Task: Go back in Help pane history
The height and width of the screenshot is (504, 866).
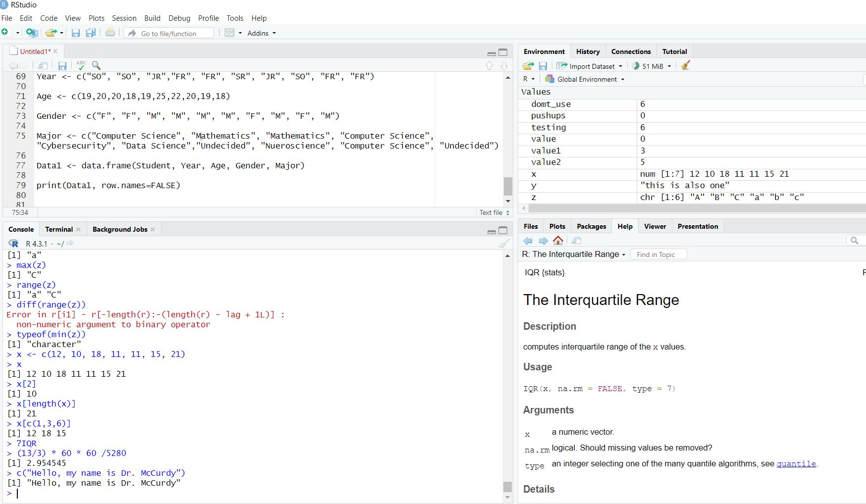Action: [528, 241]
